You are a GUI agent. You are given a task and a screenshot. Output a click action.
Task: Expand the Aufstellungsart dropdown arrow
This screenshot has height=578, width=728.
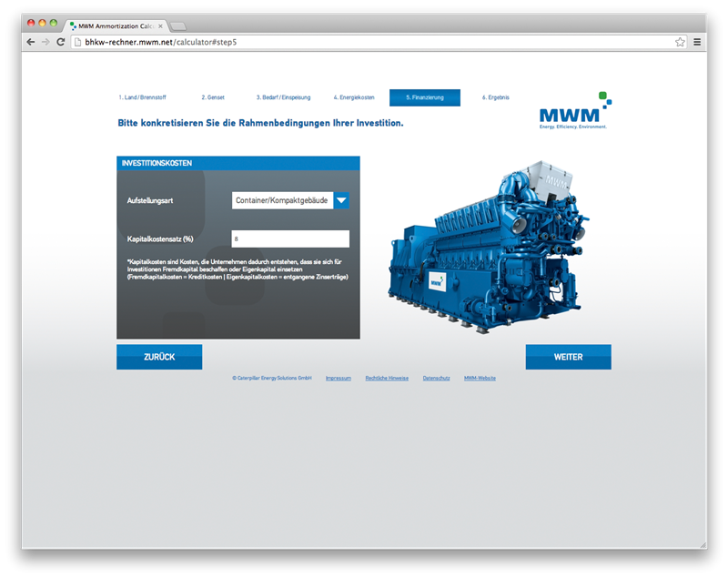[x=341, y=200]
